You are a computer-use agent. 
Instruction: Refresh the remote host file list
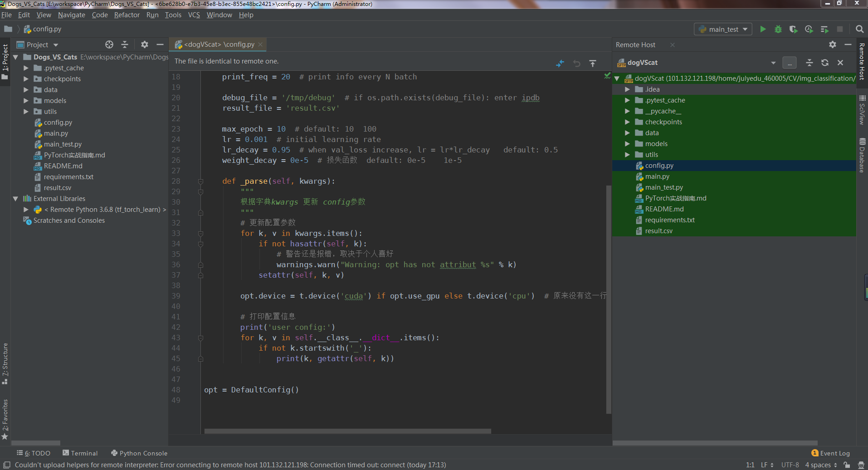pos(825,63)
